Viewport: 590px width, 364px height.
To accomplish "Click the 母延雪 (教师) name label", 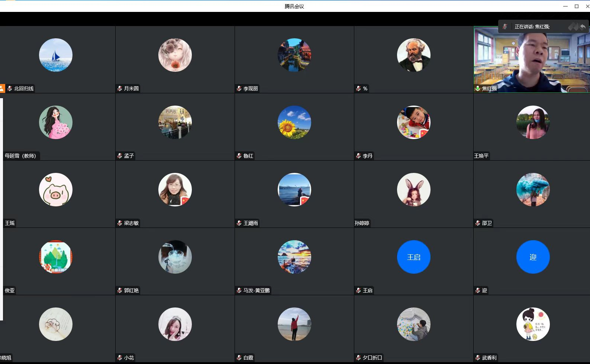I will tap(20, 156).
